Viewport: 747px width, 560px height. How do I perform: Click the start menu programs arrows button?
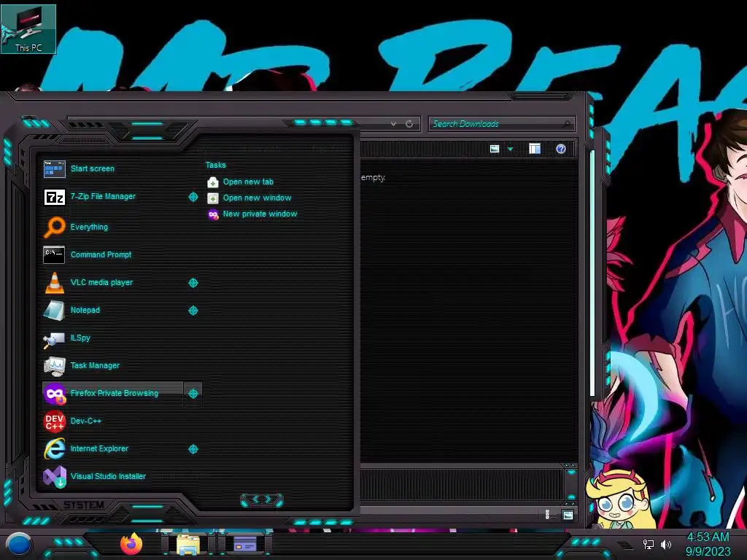point(262,500)
